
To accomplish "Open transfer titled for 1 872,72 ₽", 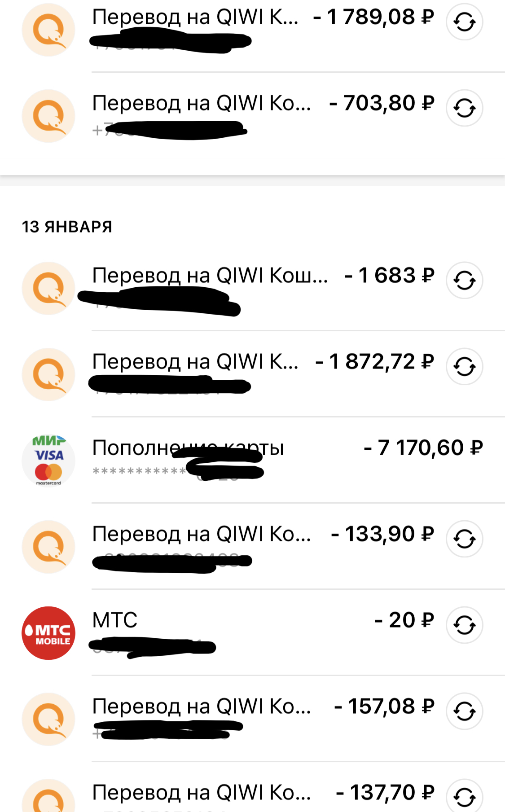I will [195, 362].
